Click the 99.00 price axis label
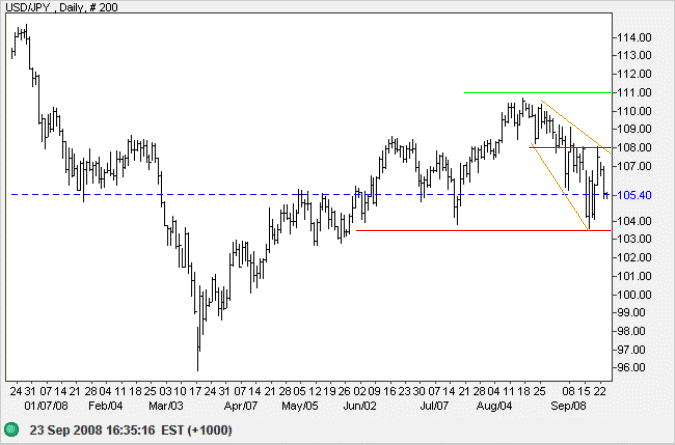Image resolution: width=675 pixels, height=445 pixels. click(634, 312)
